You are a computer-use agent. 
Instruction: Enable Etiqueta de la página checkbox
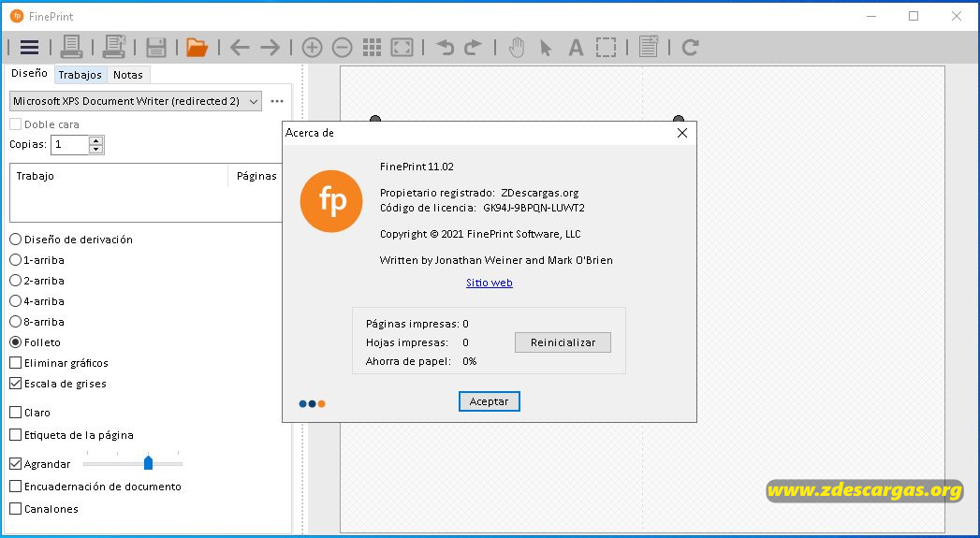16,435
